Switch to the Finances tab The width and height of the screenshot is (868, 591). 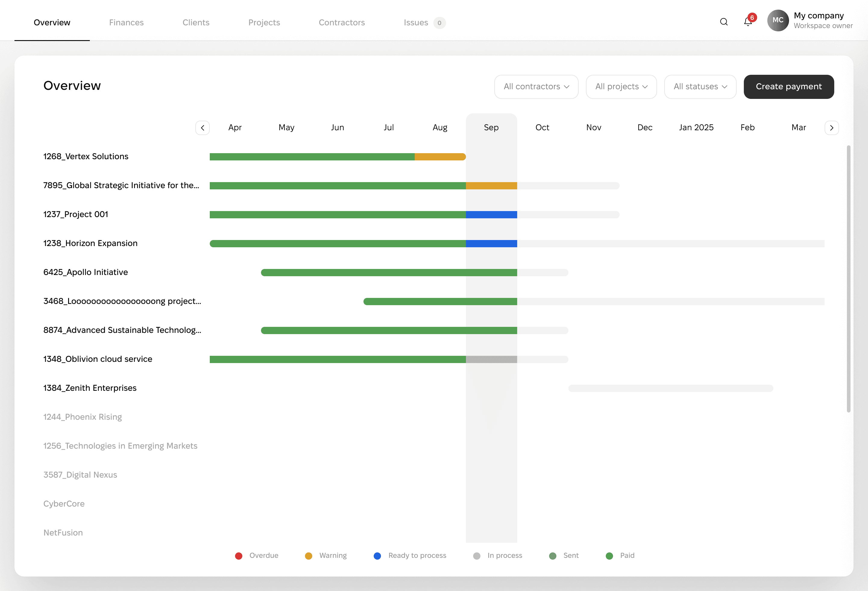tap(126, 22)
